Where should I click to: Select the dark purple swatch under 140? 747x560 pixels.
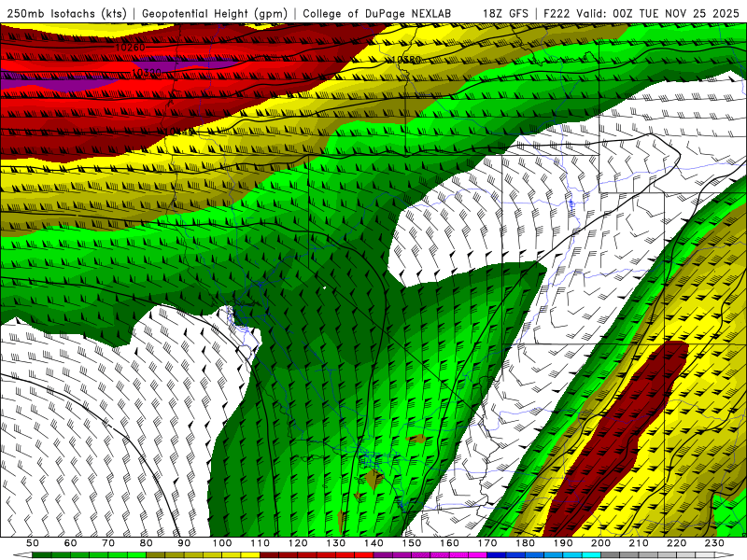[x=383, y=555]
